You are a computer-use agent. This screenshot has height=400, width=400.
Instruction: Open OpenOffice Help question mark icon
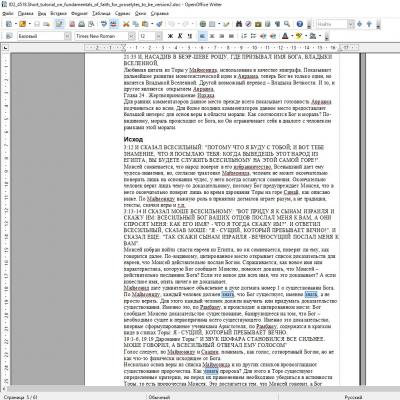pos(300,24)
